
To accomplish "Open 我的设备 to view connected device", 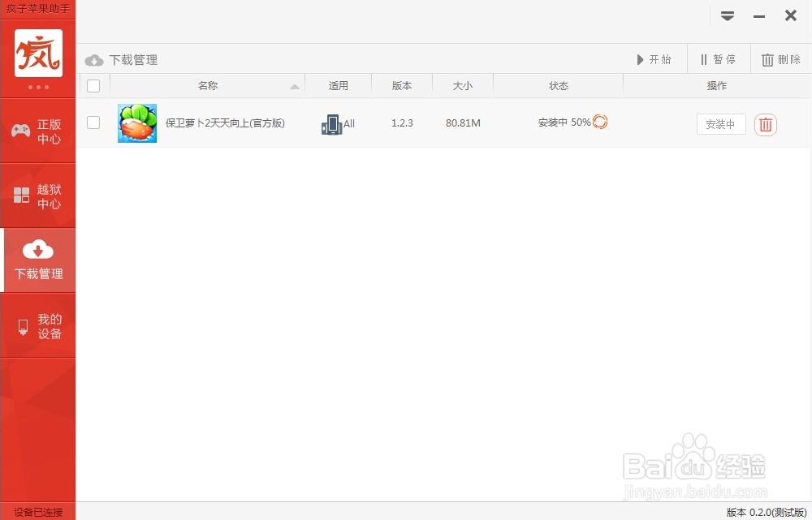I will pyautogui.click(x=38, y=325).
